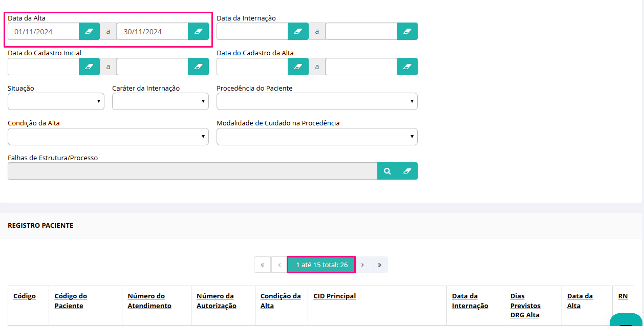The image size is (644, 326).
Task: Click the Data da Internação start date field
Action: (x=252, y=31)
